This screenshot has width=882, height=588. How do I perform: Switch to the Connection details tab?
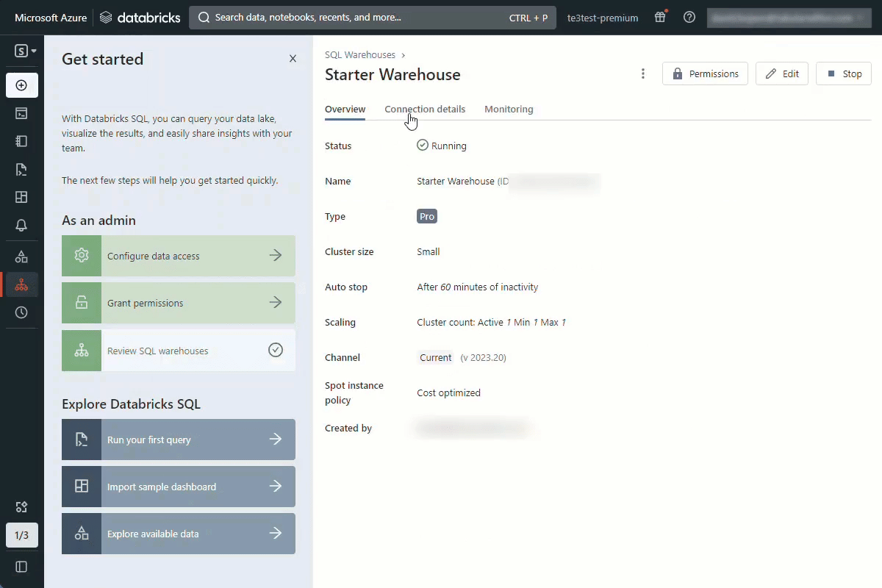tap(425, 110)
